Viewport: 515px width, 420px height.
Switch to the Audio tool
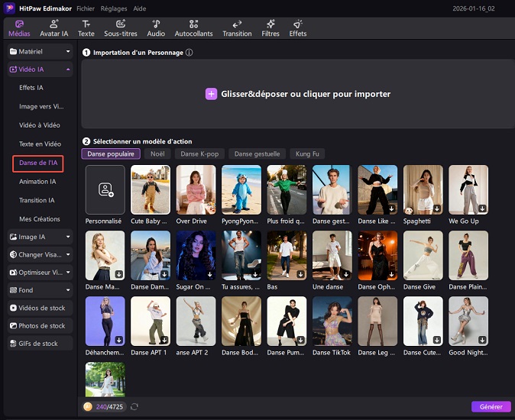click(x=156, y=28)
